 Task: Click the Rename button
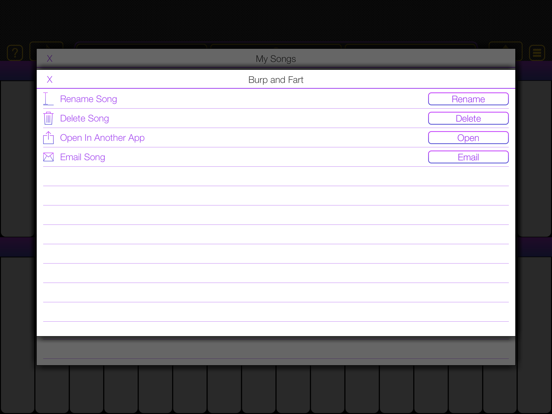[x=468, y=99]
